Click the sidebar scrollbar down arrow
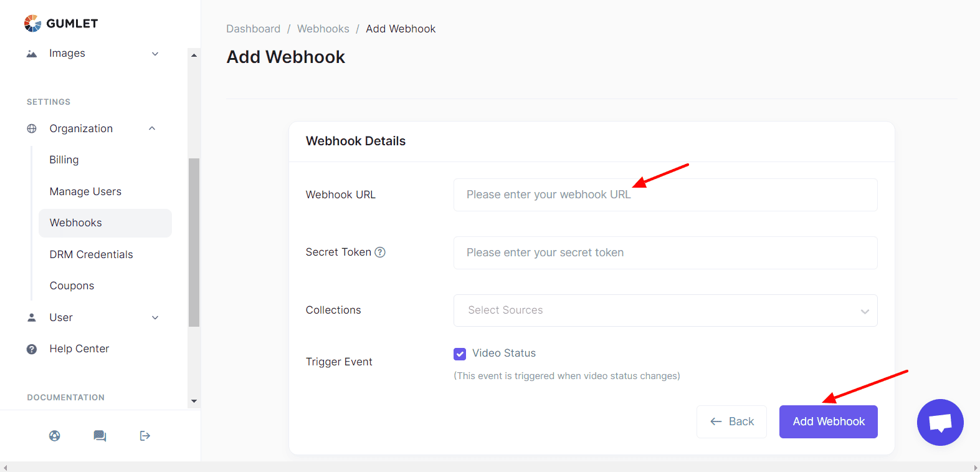 (x=194, y=401)
